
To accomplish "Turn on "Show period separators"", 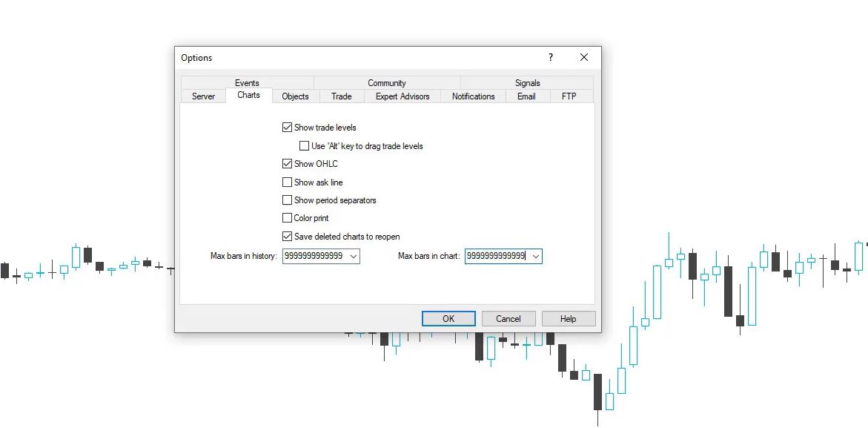I will (x=288, y=200).
